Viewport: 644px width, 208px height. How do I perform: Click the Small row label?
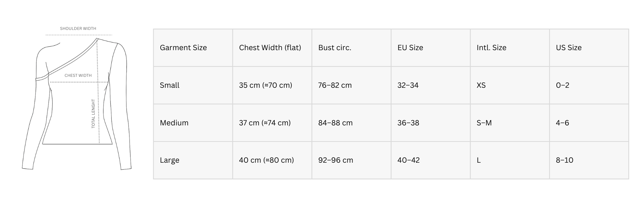(x=170, y=85)
